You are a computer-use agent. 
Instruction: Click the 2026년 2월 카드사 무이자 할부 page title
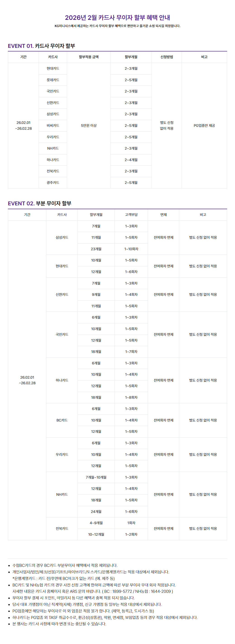tap(117, 18)
